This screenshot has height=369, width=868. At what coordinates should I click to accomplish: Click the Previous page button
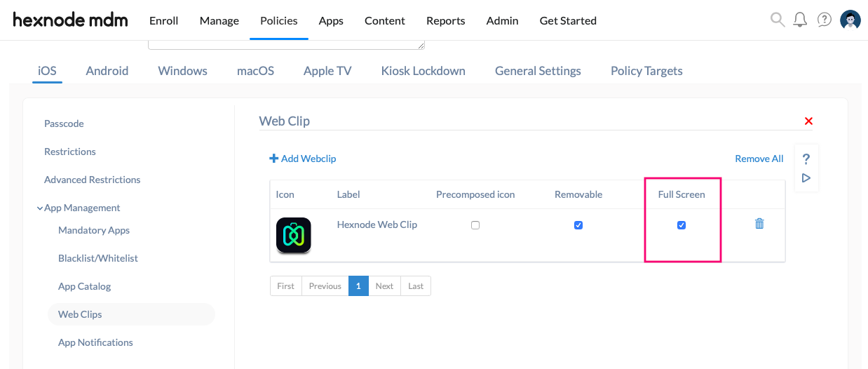click(325, 286)
